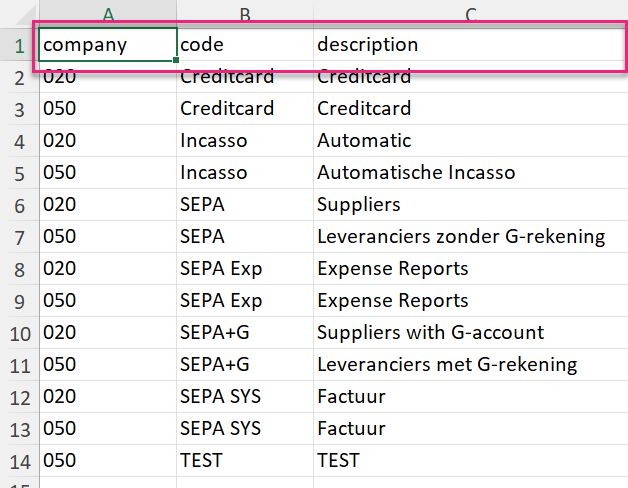This screenshot has width=628, height=488.
Task: Select row 5 header number
Action: tap(20, 173)
